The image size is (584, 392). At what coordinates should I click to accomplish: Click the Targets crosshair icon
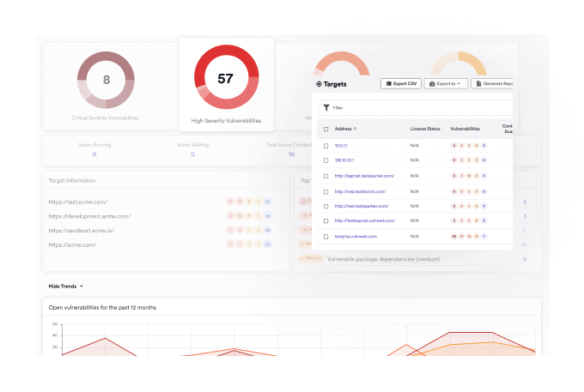[x=319, y=84]
